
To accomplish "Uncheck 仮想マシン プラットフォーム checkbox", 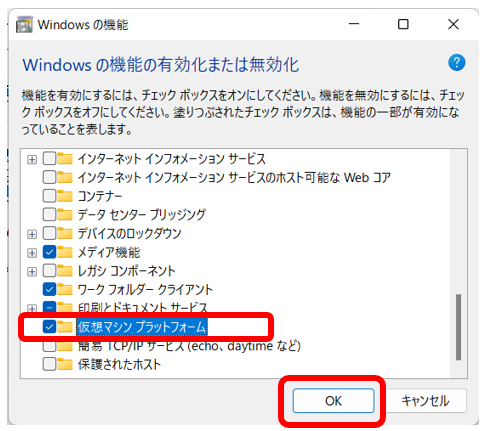I will (x=49, y=327).
